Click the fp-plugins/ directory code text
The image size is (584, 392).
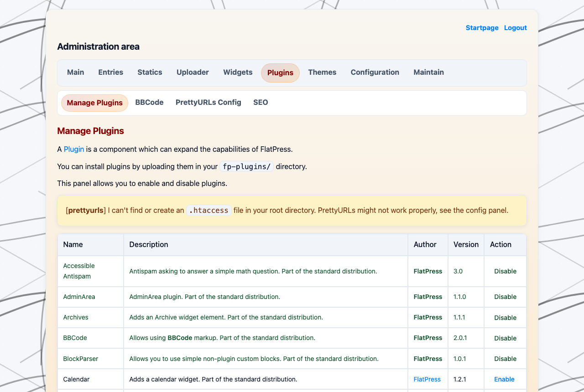click(246, 166)
